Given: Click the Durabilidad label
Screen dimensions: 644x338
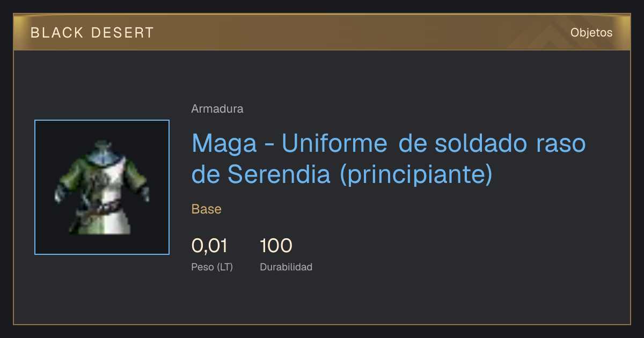Looking at the screenshot, I should coord(286,267).
